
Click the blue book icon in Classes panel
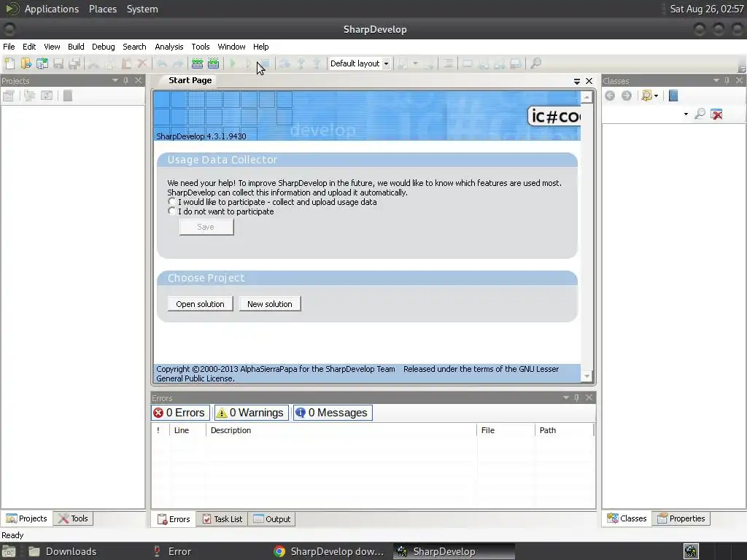pos(673,96)
